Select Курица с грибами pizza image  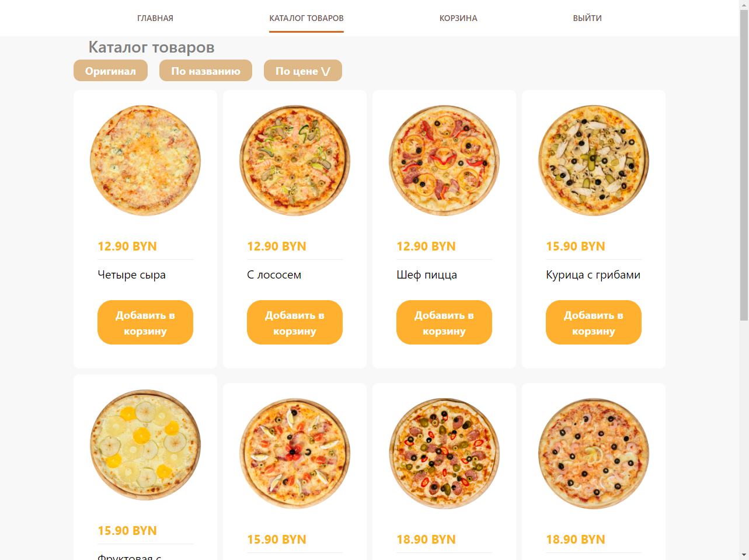tap(594, 161)
